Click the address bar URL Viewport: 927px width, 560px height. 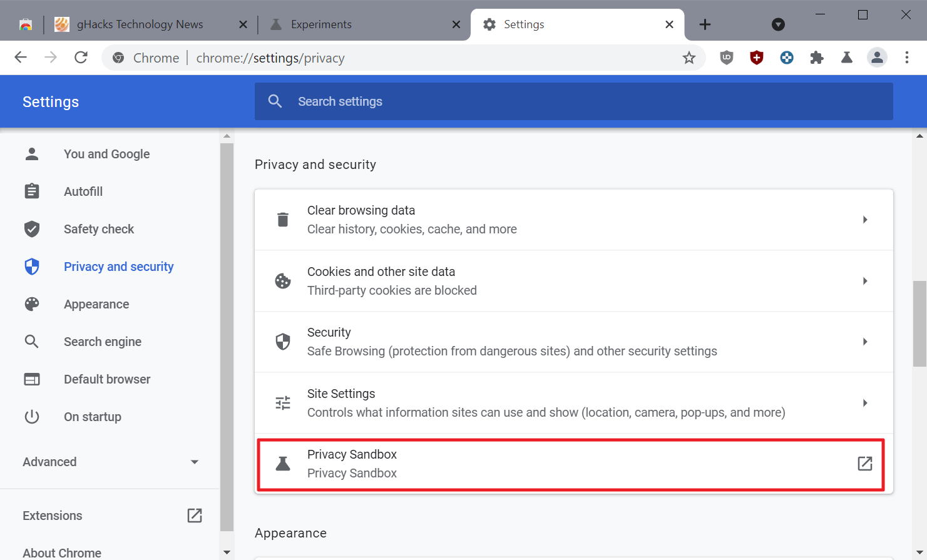click(270, 58)
